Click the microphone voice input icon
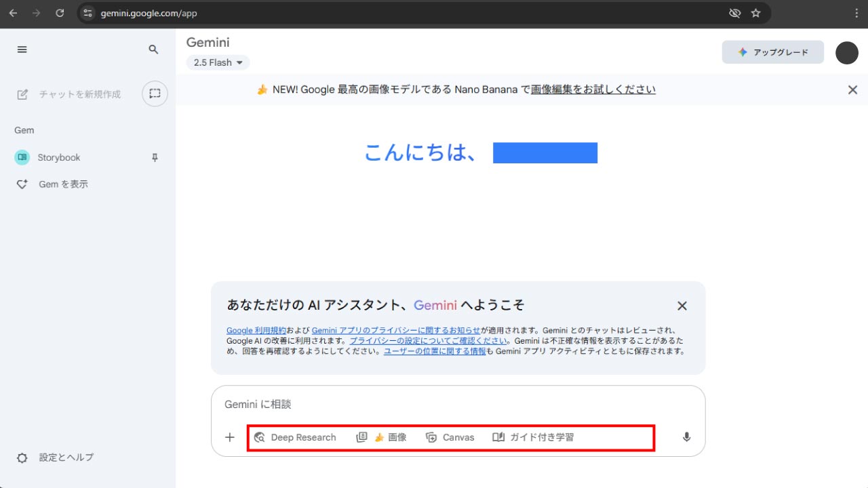This screenshot has width=868, height=488. coord(686,437)
